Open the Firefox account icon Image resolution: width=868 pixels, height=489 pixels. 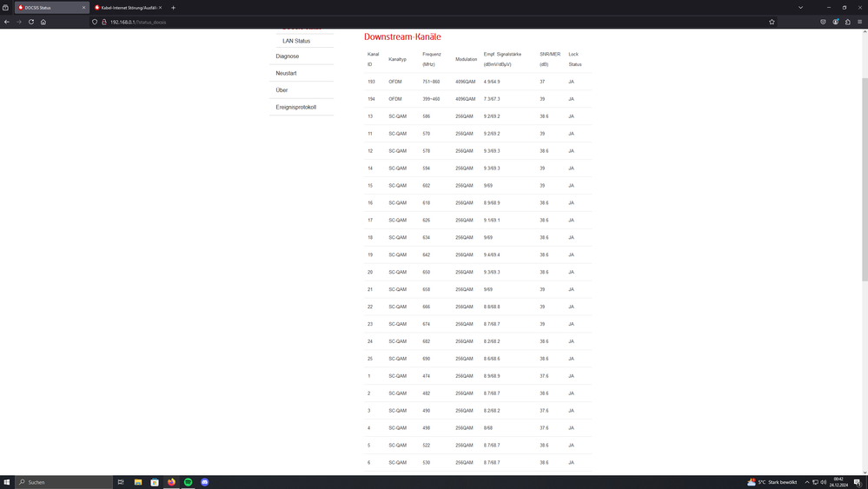pyautogui.click(x=835, y=22)
